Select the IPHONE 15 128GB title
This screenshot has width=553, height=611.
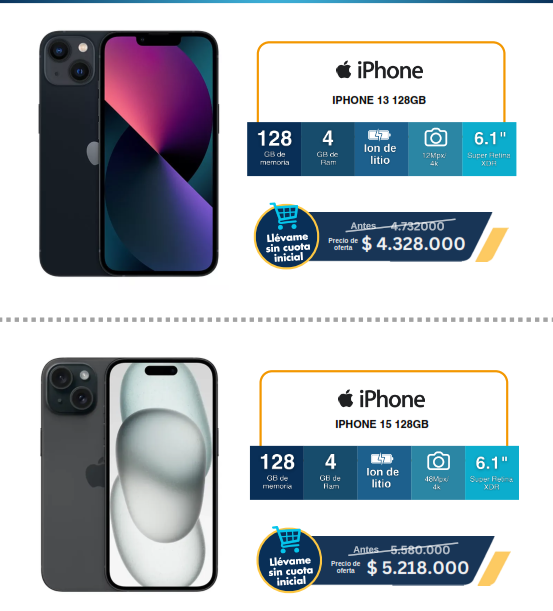click(x=382, y=424)
